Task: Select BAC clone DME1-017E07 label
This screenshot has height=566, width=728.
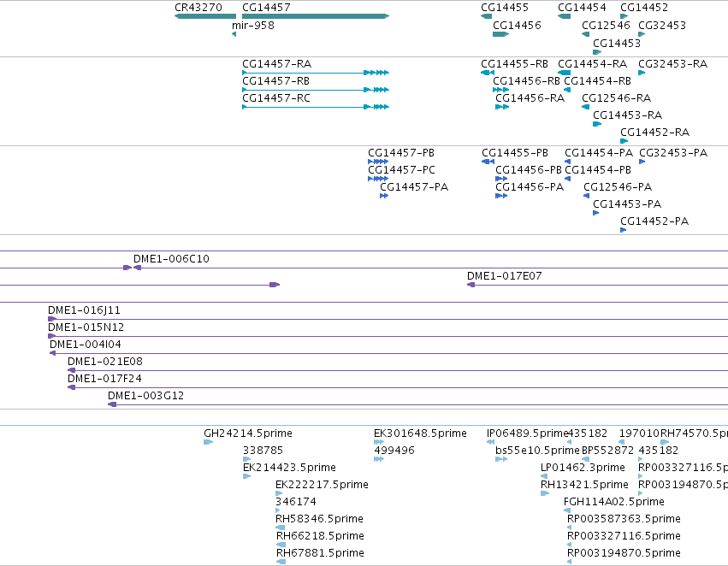Action: point(505,276)
